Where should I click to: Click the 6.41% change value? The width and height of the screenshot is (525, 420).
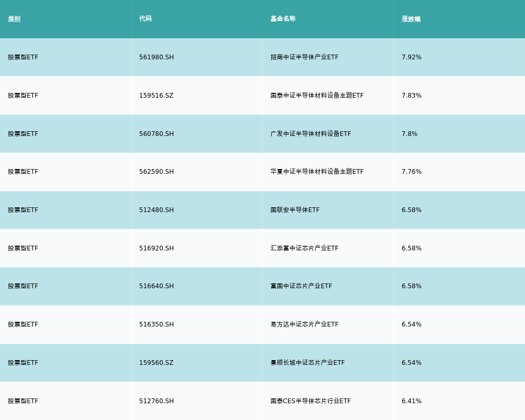coord(412,401)
